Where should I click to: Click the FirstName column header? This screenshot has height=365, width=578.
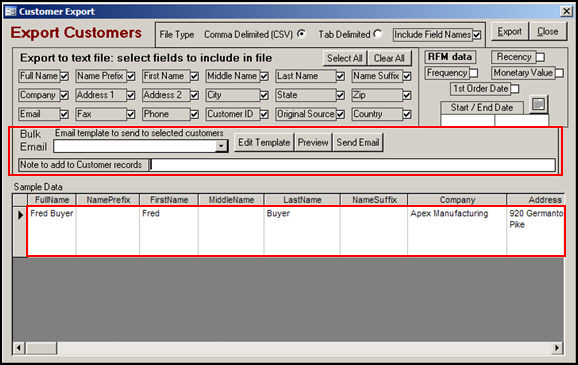(x=169, y=200)
